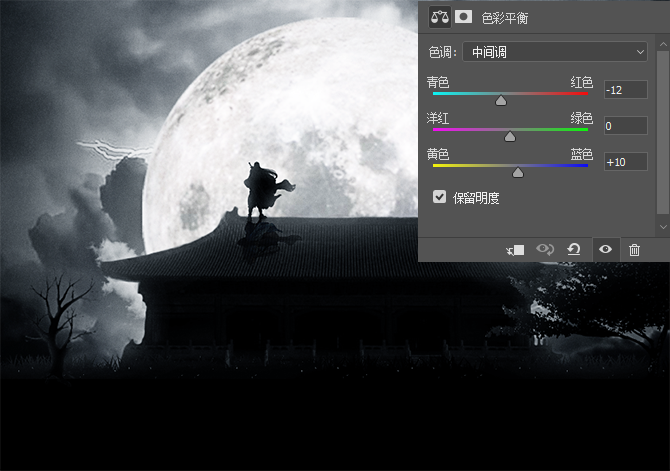This screenshot has height=471, width=670.
Task: Reset adjustment to defaults icon
Action: pos(573,249)
